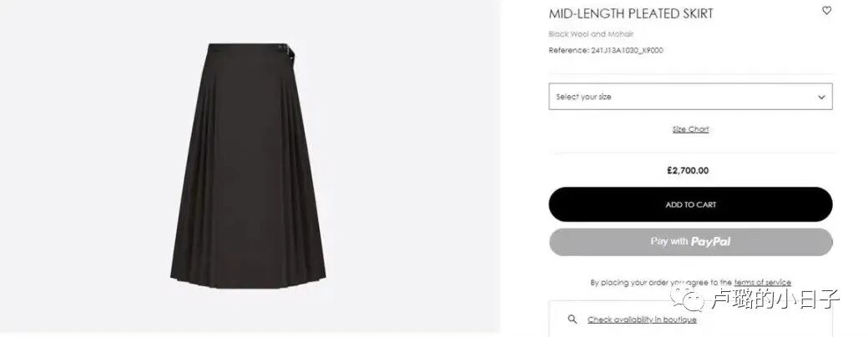
Task: Open the Select your size dropdown
Action: tap(690, 97)
